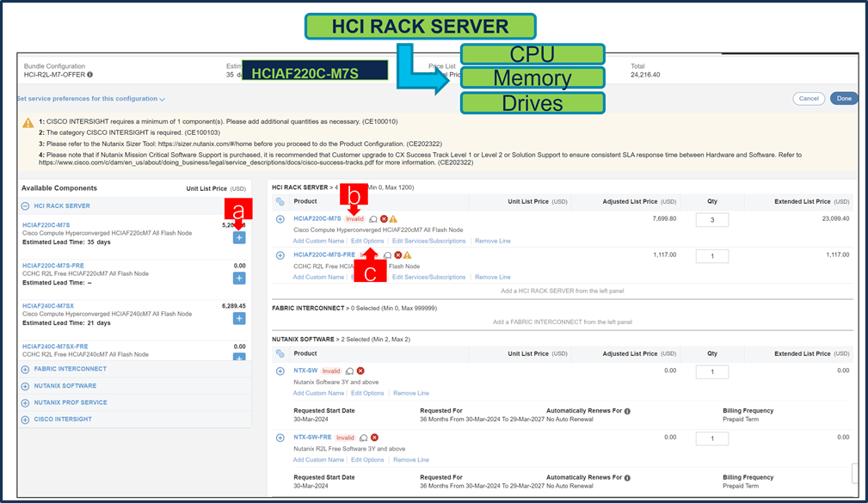Click Remove Line for HCIAF220C-M7S
This screenshot has width=868, height=503.
(493, 242)
